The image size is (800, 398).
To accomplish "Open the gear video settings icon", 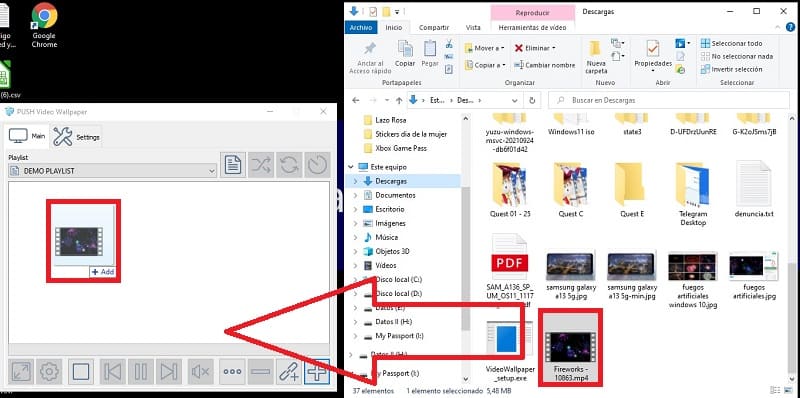I will pos(49,372).
